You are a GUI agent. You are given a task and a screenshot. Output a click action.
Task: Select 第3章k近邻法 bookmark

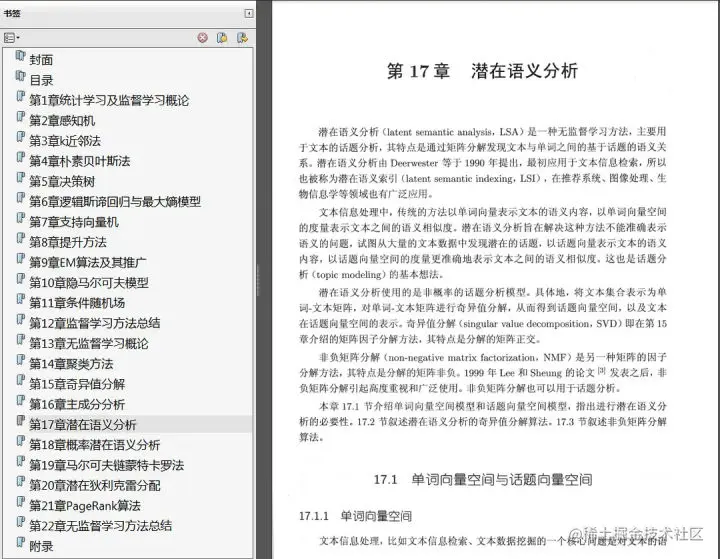pos(65,141)
